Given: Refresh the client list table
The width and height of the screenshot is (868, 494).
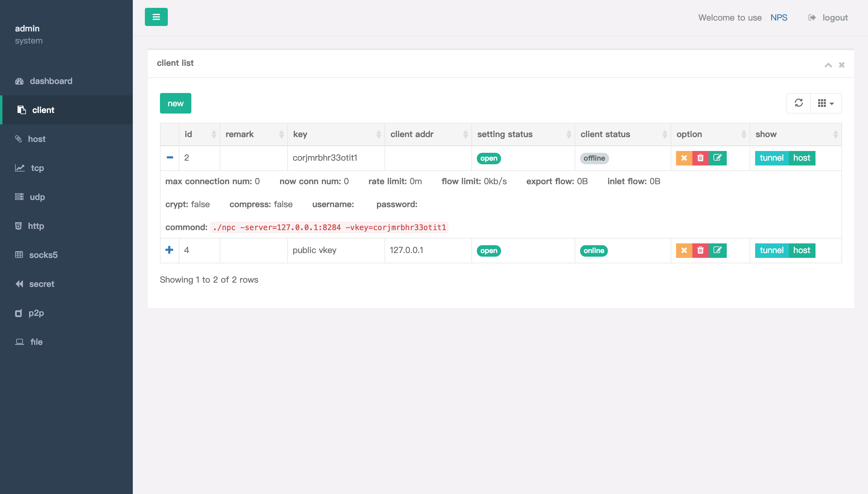Looking at the screenshot, I should pos(799,103).
